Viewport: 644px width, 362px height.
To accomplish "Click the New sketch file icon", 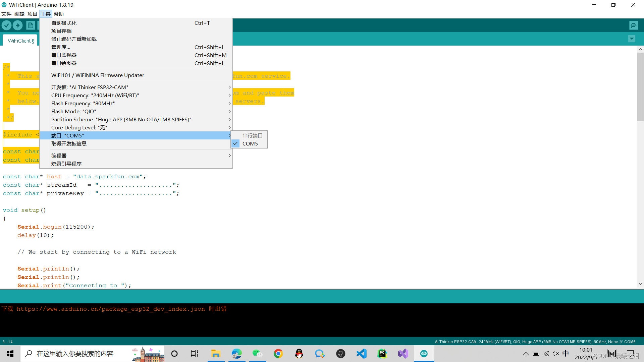I will tap(31, 25).
